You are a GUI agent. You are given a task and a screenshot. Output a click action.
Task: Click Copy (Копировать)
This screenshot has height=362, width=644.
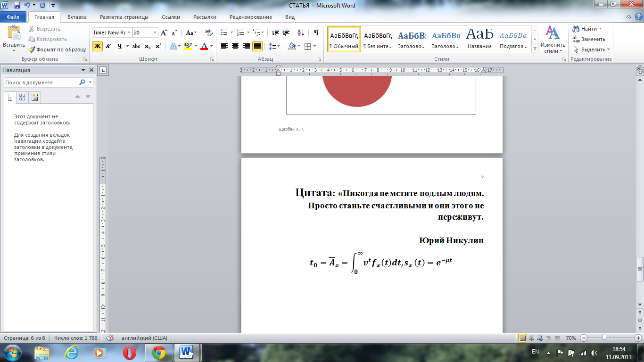point(47,39)
